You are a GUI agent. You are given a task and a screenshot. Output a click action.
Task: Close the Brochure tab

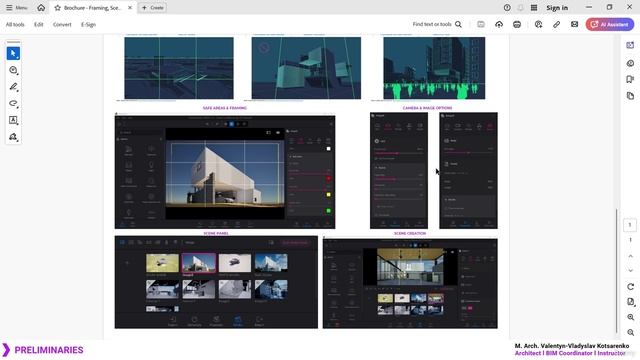130,8
